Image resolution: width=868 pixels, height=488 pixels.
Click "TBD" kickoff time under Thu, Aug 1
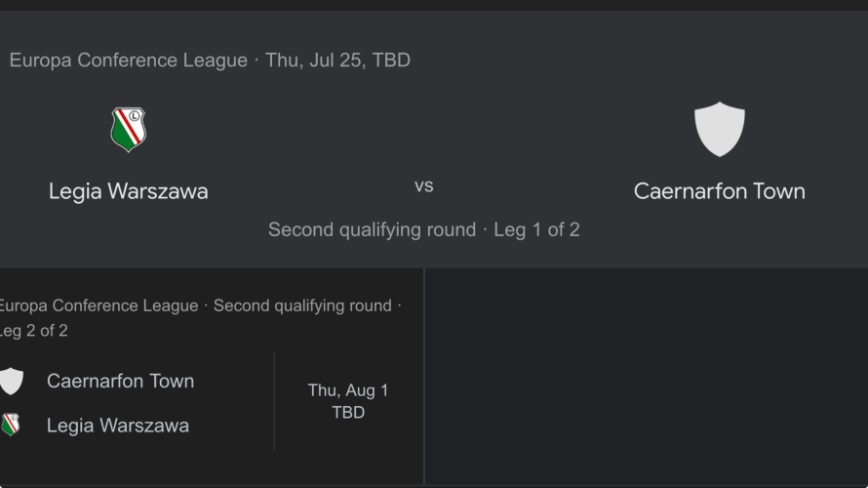coord(348,413)
